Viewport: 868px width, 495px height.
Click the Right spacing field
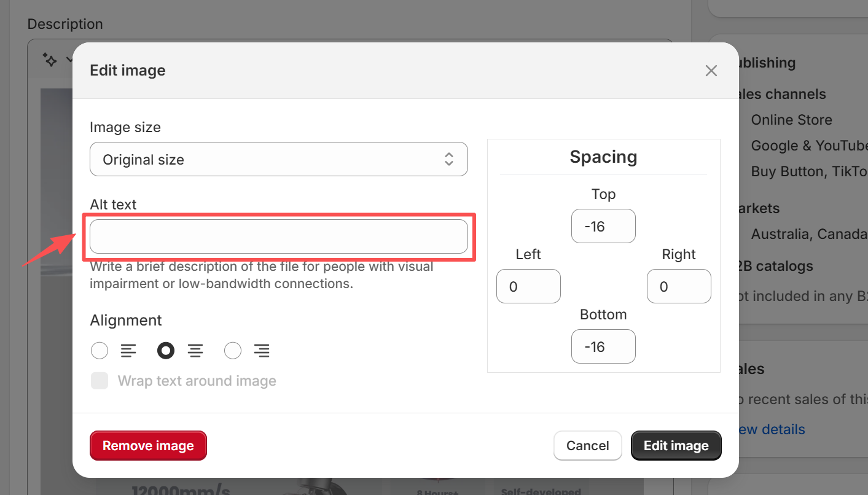click(678, 286)
